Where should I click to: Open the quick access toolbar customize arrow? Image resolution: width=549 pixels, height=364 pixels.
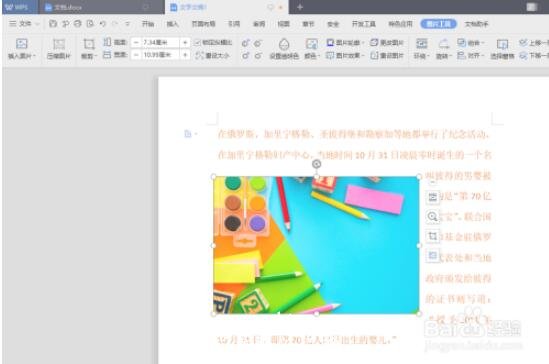[127, 24]
